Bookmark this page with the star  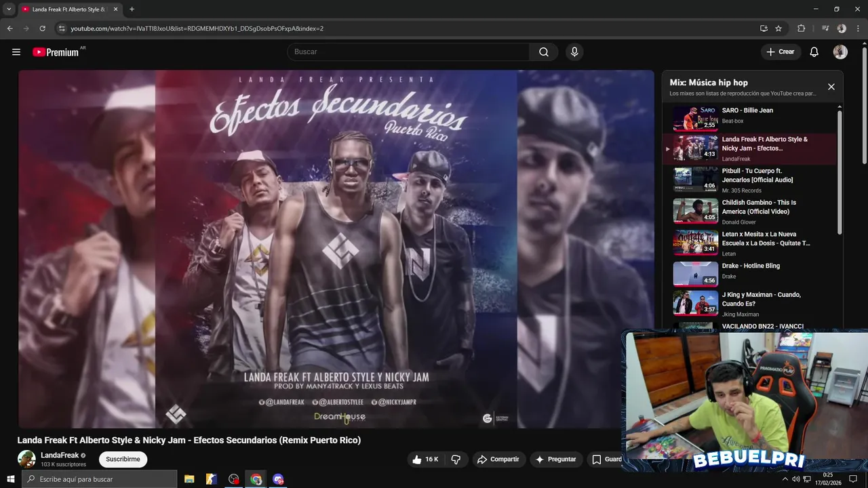click(x=778, y=28)
